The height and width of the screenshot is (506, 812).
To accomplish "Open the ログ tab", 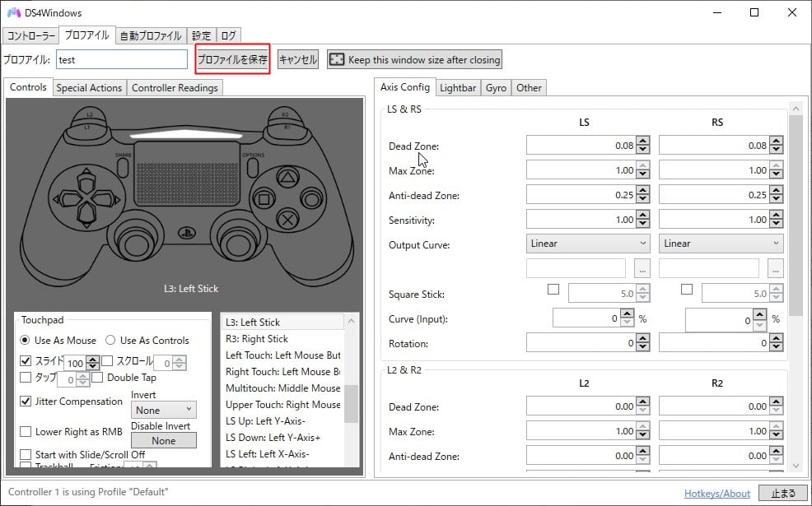I will (228, 35).
